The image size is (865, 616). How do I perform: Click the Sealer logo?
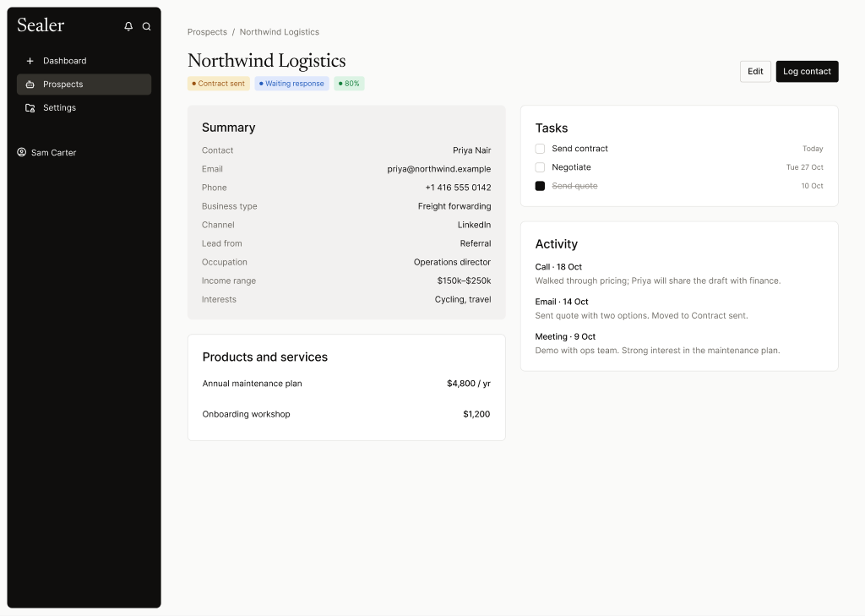click(x=41, y=25)
